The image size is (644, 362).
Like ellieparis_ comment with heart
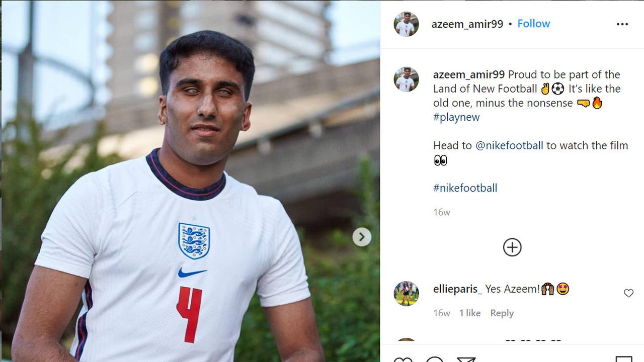pos(628,293)
